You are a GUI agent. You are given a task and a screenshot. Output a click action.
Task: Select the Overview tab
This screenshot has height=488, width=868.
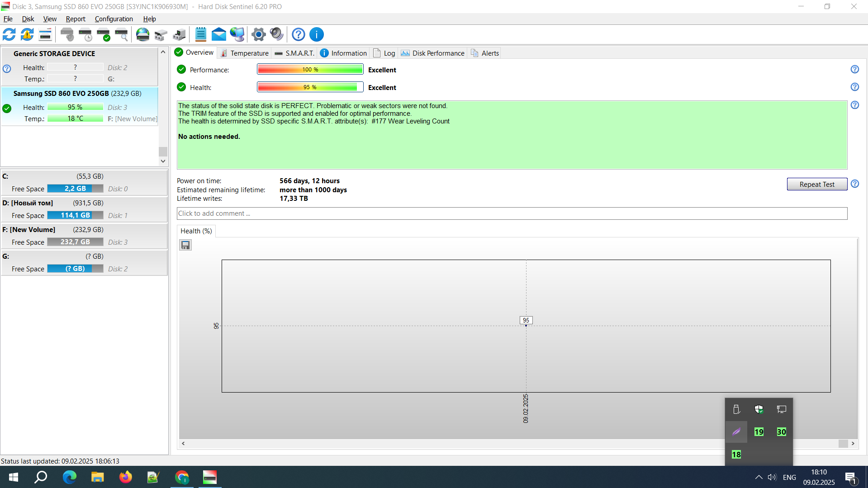tap(194, 52)
